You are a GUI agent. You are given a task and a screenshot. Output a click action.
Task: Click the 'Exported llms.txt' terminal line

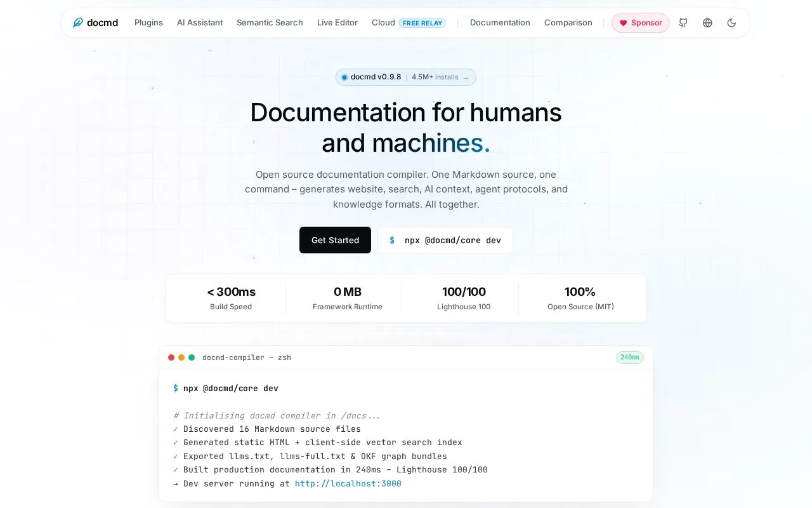coord(310,457)
